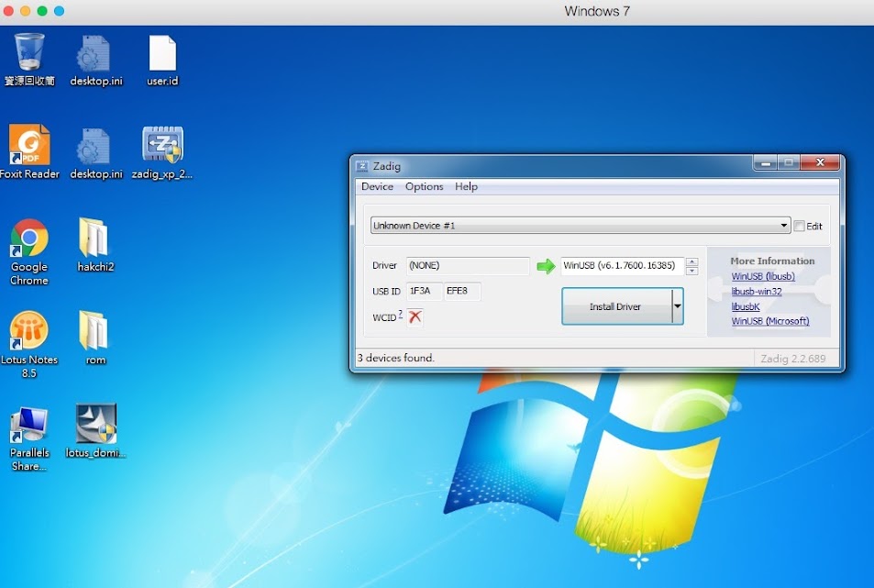
Task: Launch Lotus Notes 8.5 shortcut
Action: pyautogui.click(x=29, y=344)
